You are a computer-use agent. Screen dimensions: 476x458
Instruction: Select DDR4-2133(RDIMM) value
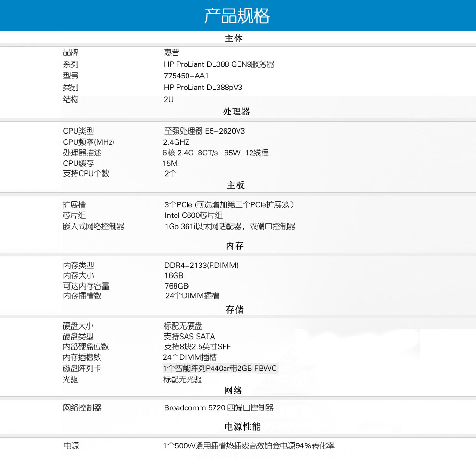[x=201, y=266]
